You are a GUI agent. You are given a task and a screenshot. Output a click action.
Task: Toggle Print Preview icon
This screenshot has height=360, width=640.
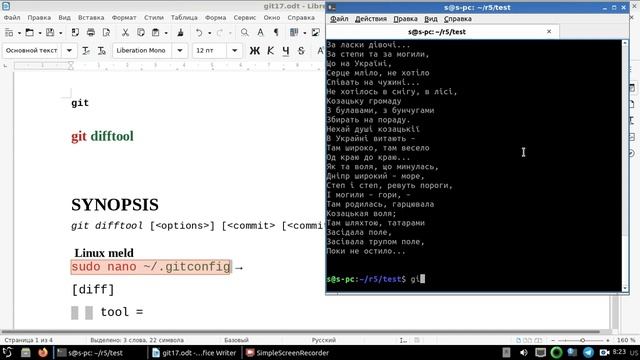(106, 33)
